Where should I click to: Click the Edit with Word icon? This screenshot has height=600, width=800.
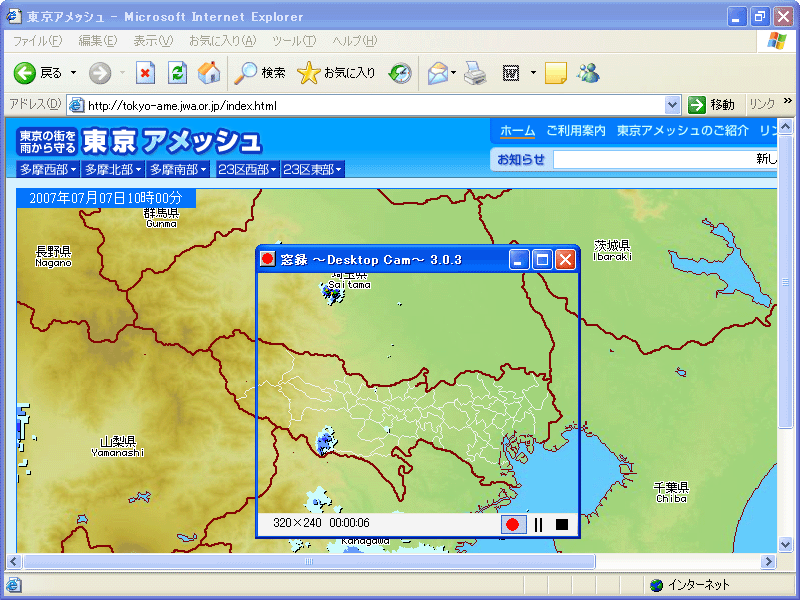[x=511, y=73]
